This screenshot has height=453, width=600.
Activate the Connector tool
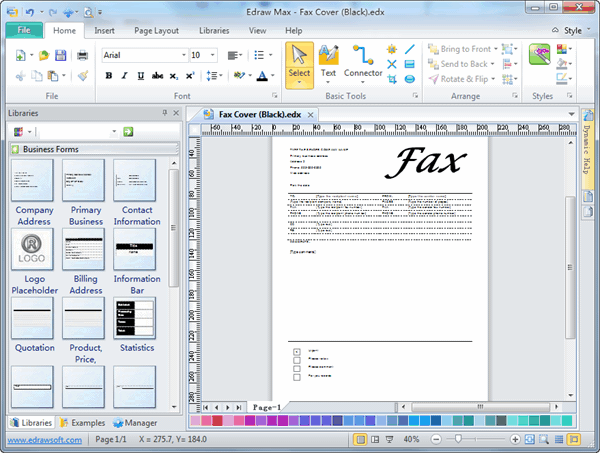(x=363, y=65)
